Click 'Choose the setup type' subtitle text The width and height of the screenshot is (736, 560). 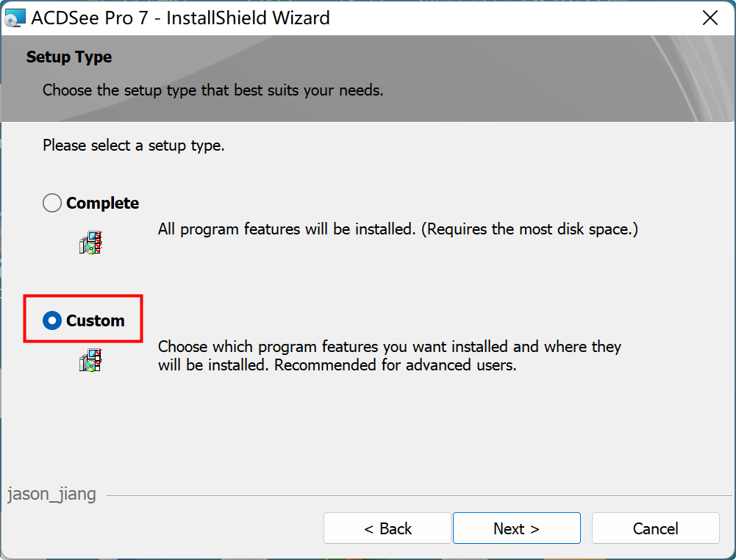click(212, 90)
